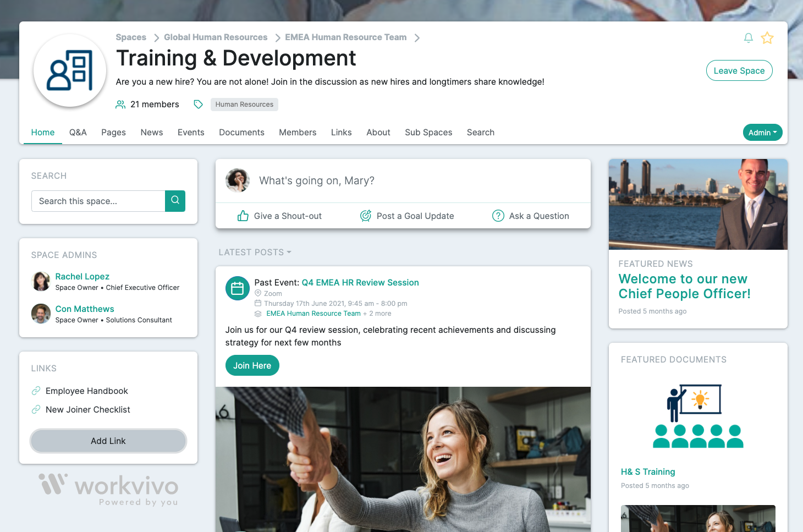
Task: Click the Goal Update target icon
Action: coord(365,216)
